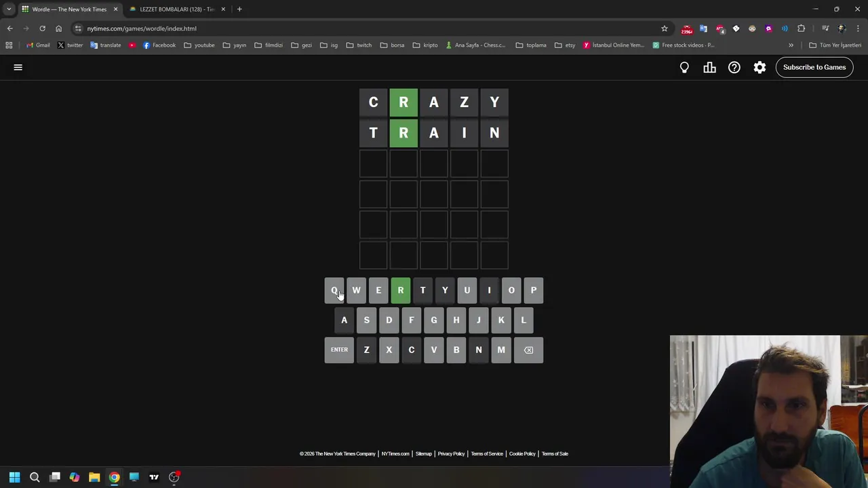Tap the S key on the on-screen keyboard
Viewport: 868px width, 488px height.
[367, 320]
